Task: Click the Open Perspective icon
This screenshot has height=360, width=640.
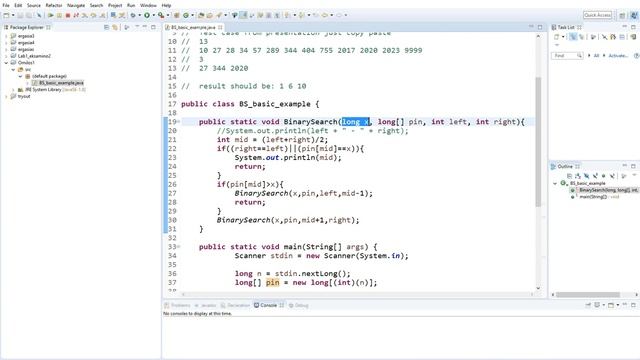Action: [622, 15]
